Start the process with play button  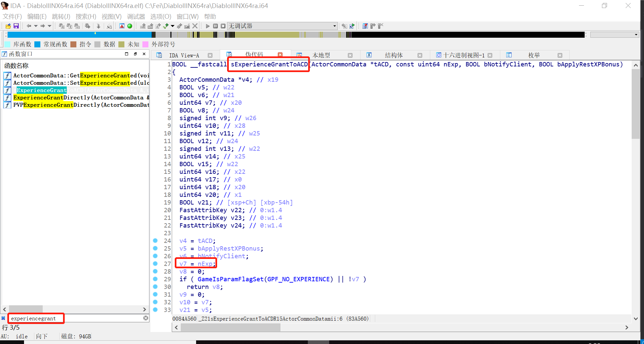tap(208, 26)
